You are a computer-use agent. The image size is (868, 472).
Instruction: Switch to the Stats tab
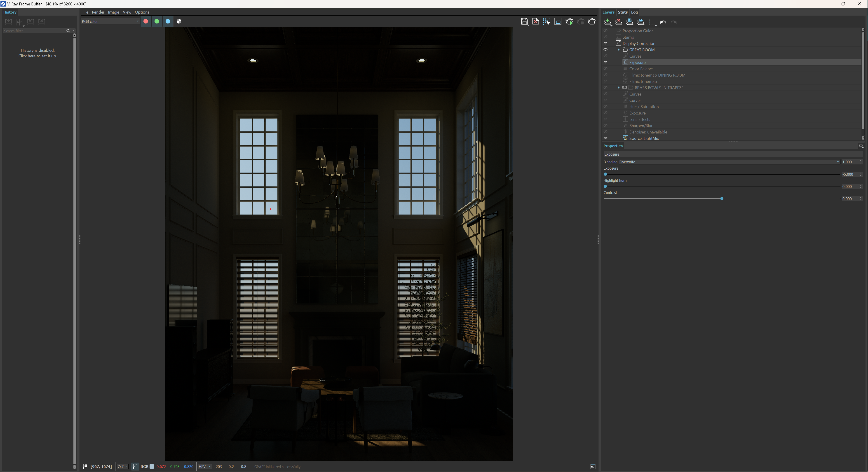[623, 12]
